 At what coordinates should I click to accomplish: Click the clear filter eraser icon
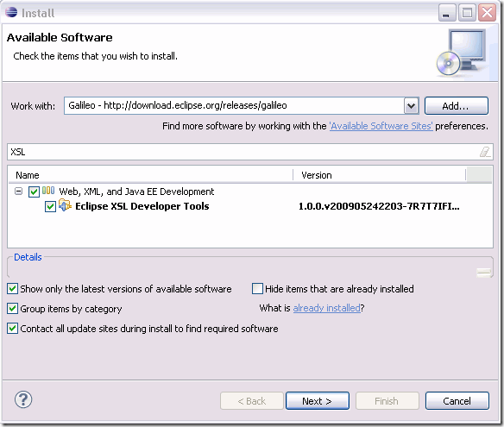pyautogui.click(x=485, y=152)
